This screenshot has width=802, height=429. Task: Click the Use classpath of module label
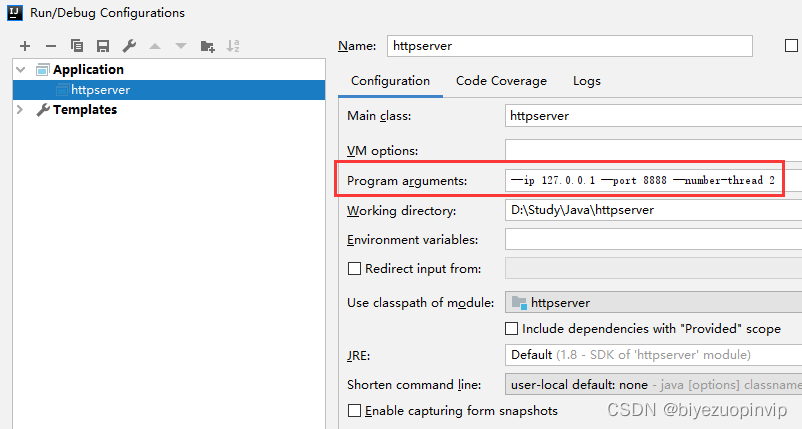pos(420,303)
